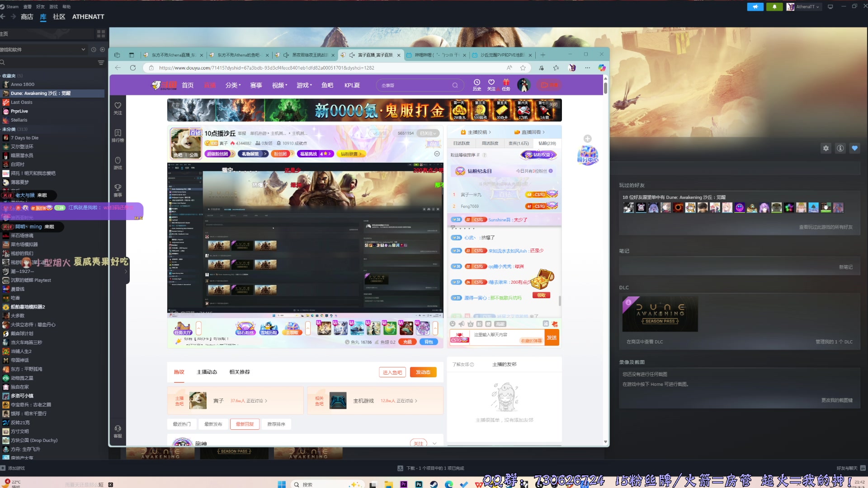Image resolution: width=868 pixels, height=488 pixels.
Task: Open Steam 商店 menu
Action: (x=27, y=17)
